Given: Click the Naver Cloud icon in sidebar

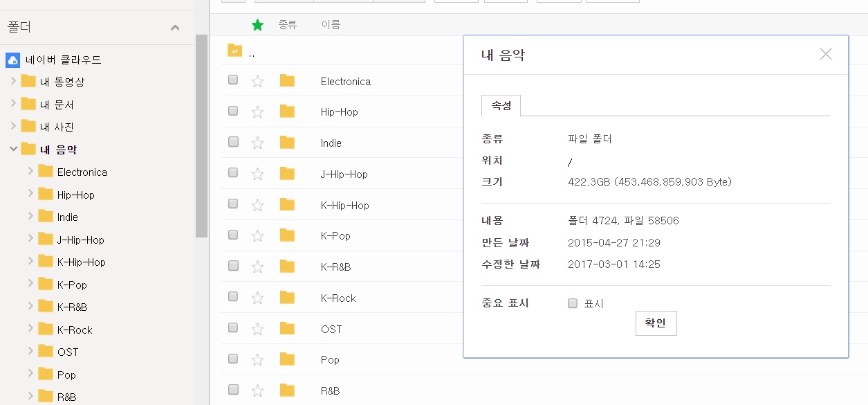Looking at the screenshot, I should click(12, 60).
